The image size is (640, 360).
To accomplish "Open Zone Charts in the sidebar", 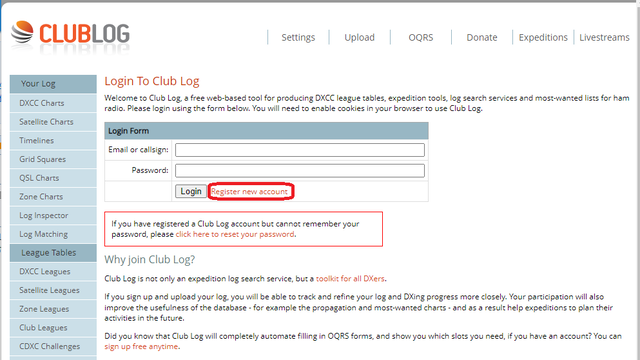I will (x=53, y=197).
